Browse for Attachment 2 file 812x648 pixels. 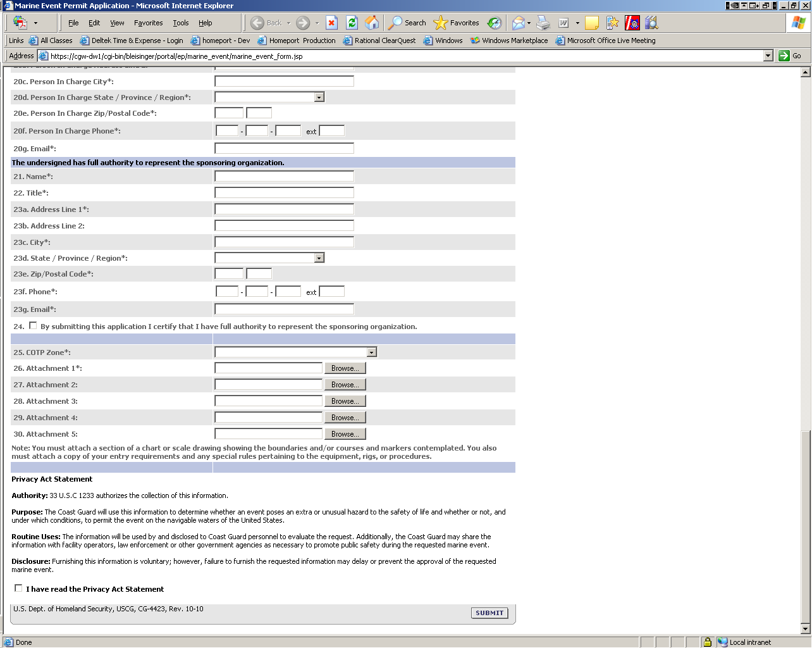(x=345, y=385)
